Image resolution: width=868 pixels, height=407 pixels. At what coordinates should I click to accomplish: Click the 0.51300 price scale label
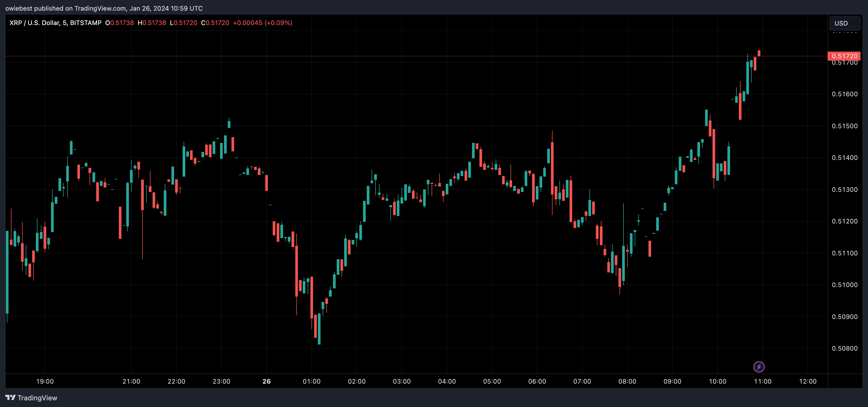[844, 189]
